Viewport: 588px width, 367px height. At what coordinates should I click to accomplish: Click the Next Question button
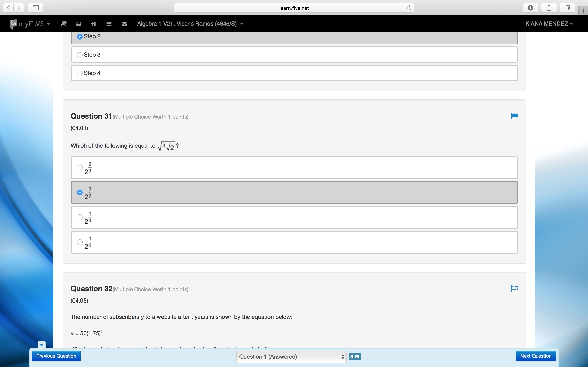coord(536,356)
